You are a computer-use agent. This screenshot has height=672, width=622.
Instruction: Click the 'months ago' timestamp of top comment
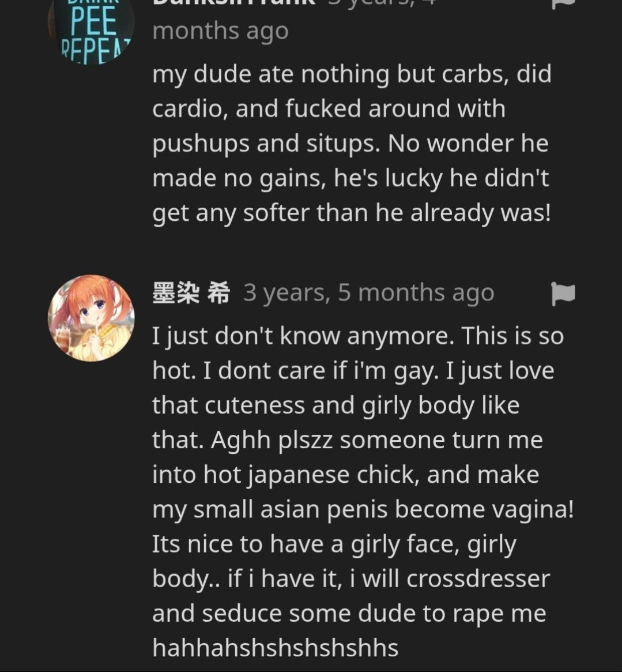click(221, 31)
